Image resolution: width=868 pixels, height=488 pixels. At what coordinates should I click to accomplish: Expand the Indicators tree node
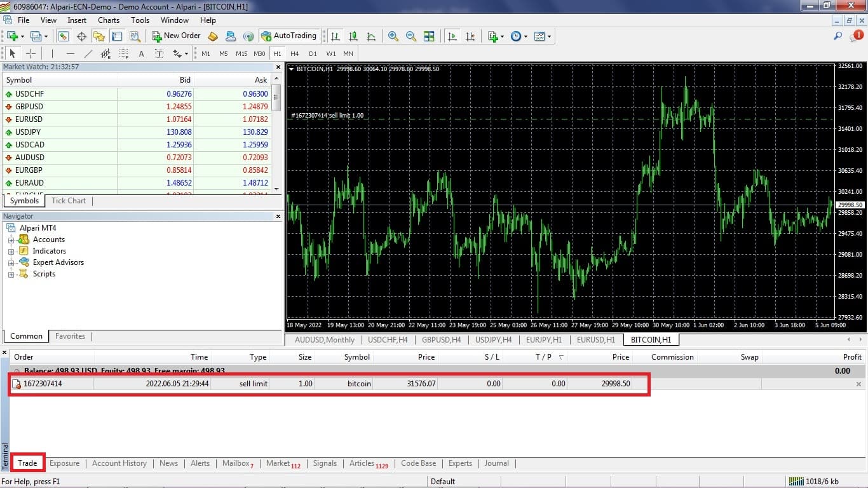[x=11, y=252]
